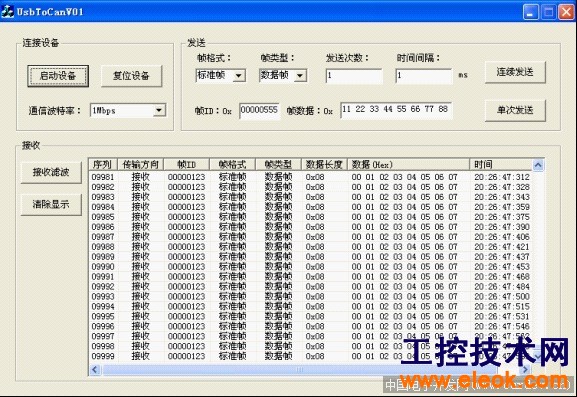
Task: Select row with sequence 09982
Action: tap(311, 187)
